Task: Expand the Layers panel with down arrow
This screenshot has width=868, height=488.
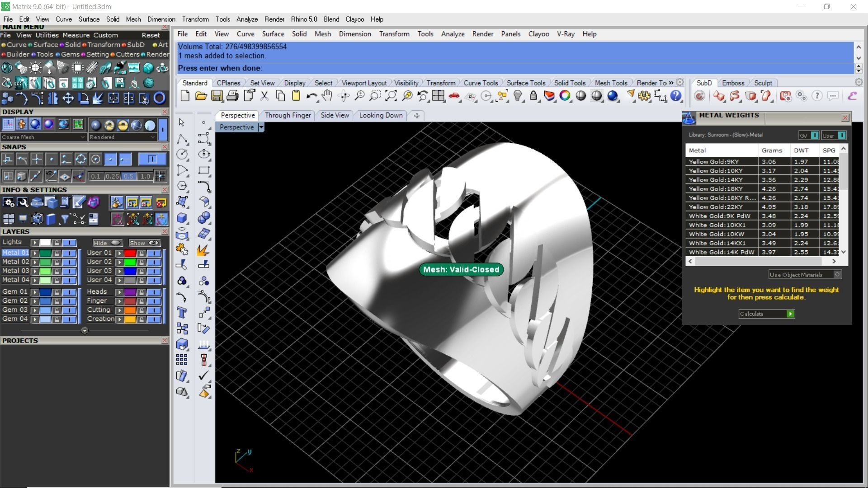Action: (85, 330)
